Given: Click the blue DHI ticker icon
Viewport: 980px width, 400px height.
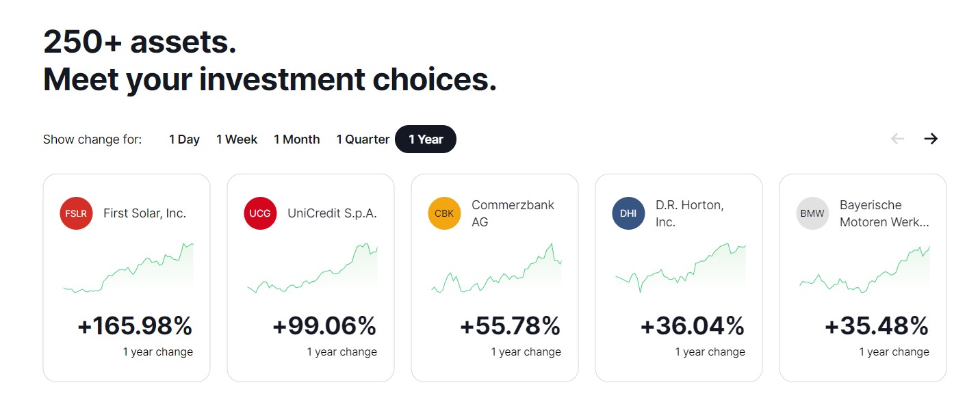Looking at the screenshot, I should (628, 213).
